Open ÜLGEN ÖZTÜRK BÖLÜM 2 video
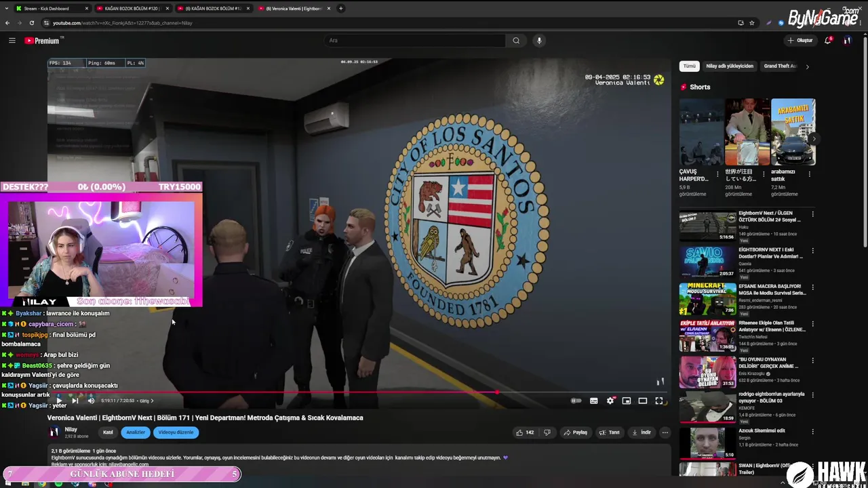This screenshot has height=488, width=868. coord(708,226)
